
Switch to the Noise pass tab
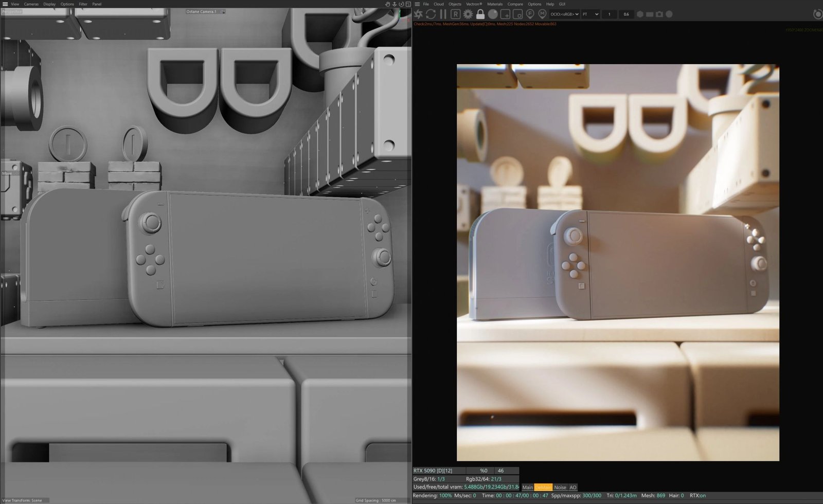pos(560,488)
